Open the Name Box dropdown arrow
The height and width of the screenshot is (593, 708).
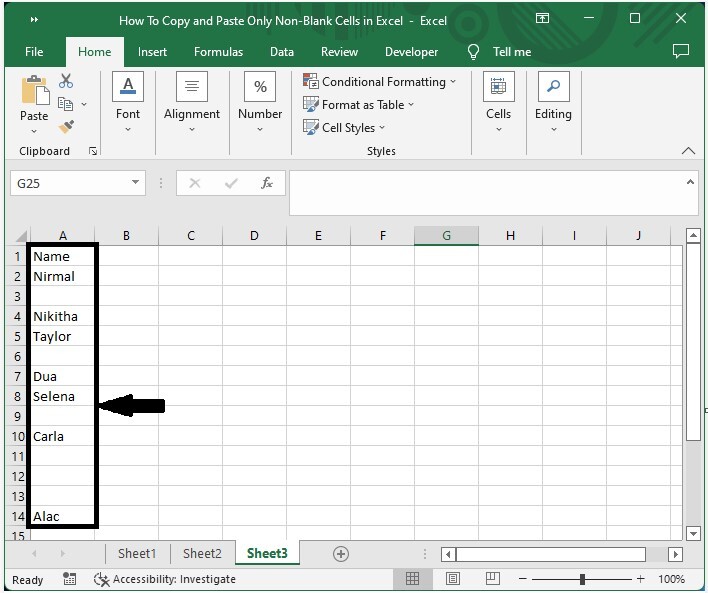(136, 183)
